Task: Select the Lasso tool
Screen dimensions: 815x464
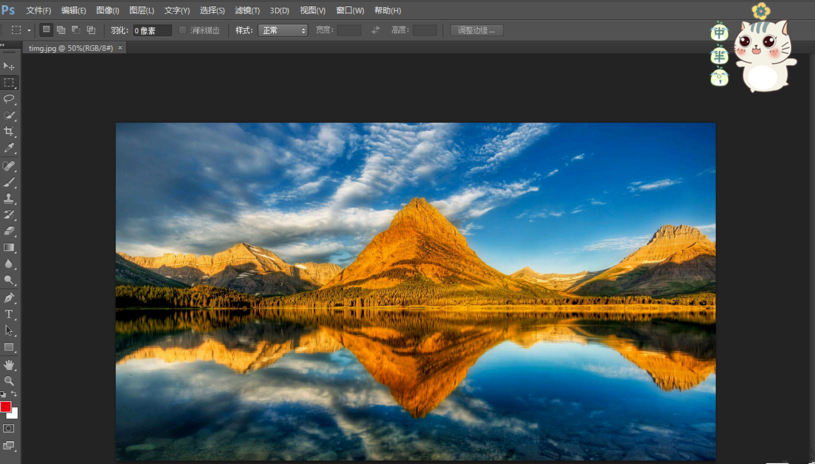Action: click(9, 99)
